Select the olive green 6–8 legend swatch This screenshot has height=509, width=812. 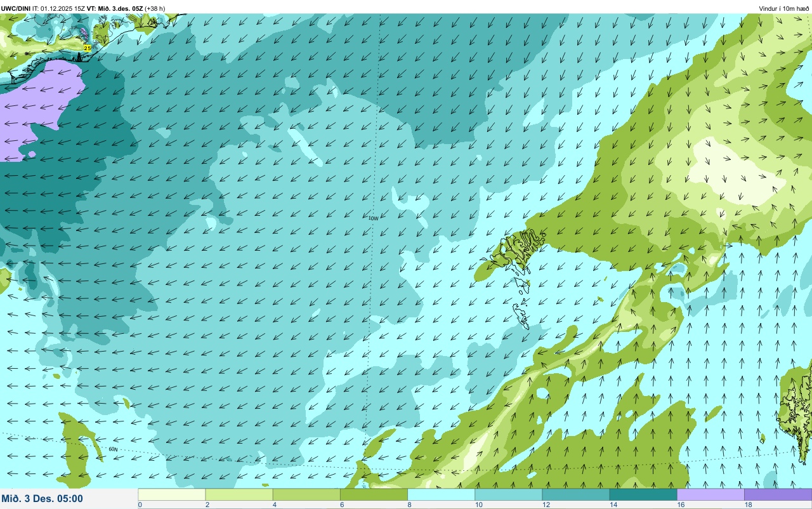click(374, 494)
